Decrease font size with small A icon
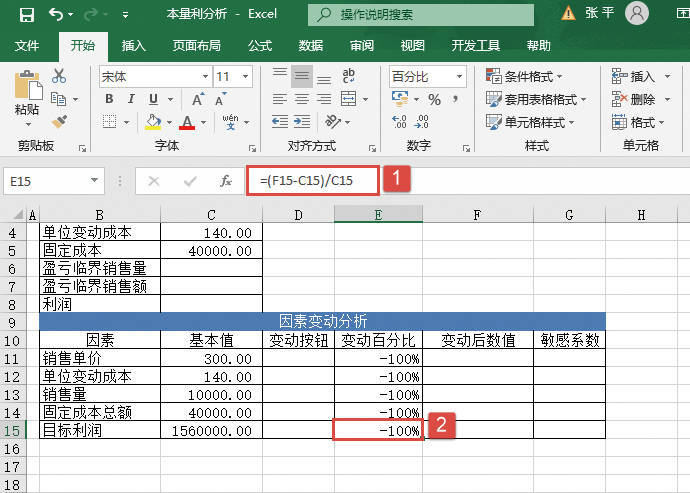The height and width of the screenshot is (493, 690). pyautogui.click(x=221, y=99)
